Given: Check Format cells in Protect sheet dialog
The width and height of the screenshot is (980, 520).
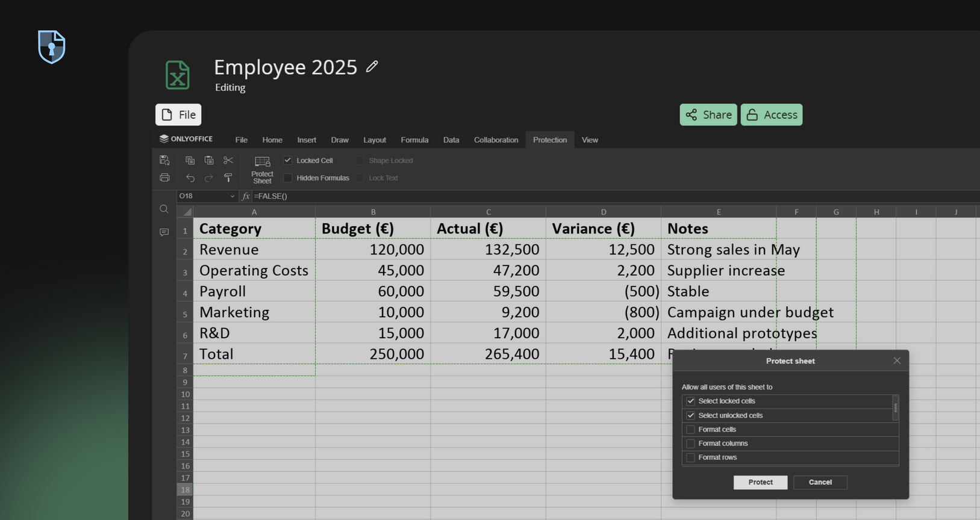Looking at the screenshot, I should 691,430.
